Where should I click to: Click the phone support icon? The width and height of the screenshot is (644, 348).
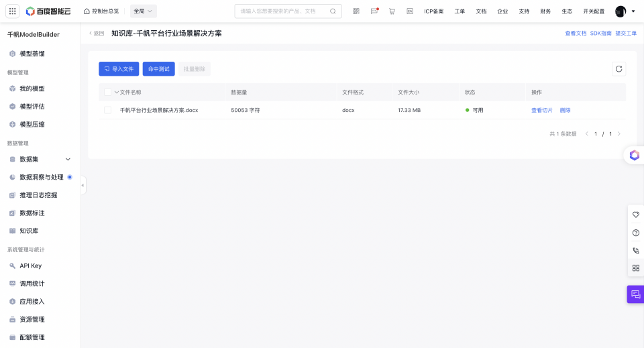[x=635, y=250]
